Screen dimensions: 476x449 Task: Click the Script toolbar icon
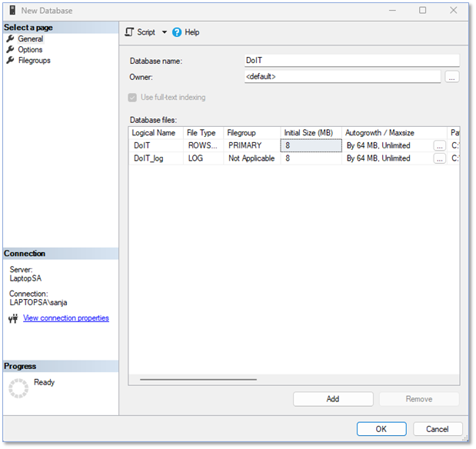coord(129,32)
